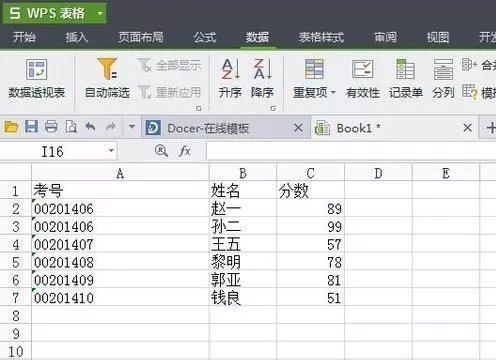Open sort group dialog launcher
Screen dimensions: 496x360
[x=273, y=108]
